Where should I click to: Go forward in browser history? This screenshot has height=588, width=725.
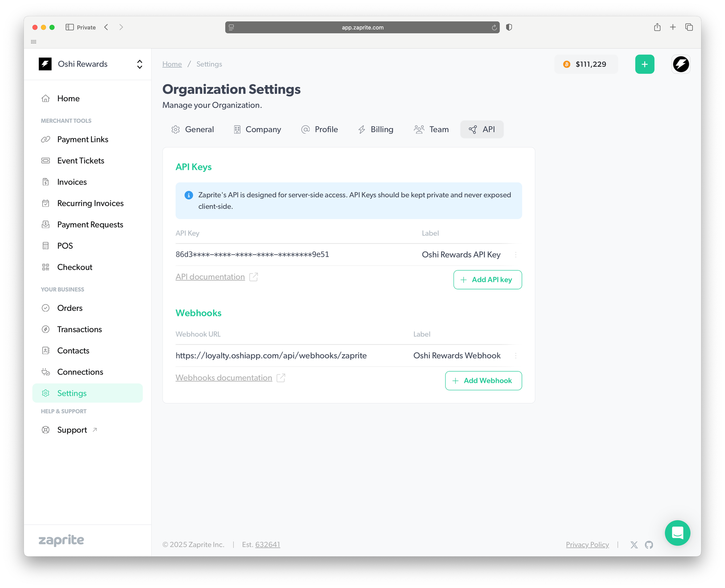pos(121,27)
